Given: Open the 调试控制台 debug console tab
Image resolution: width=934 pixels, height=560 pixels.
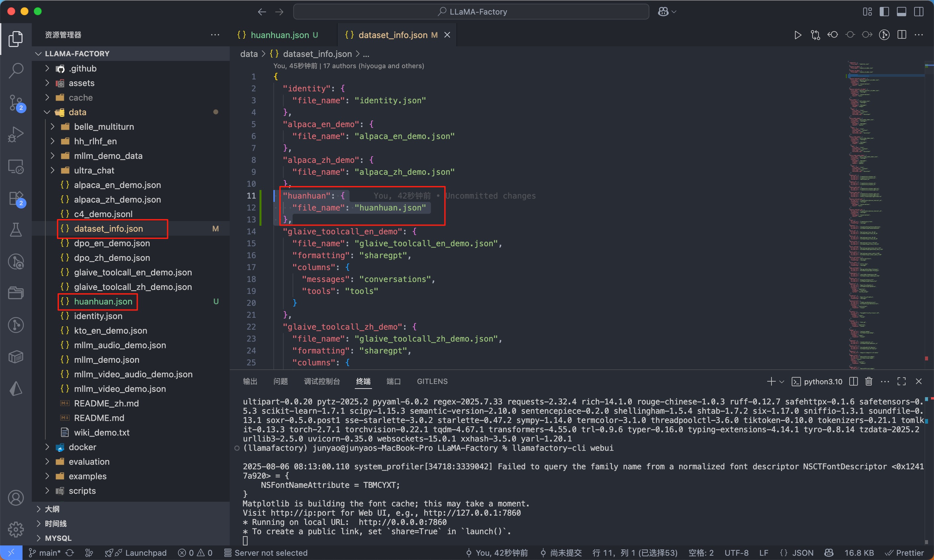Looking at the screenshot, I should click(322, 382).
